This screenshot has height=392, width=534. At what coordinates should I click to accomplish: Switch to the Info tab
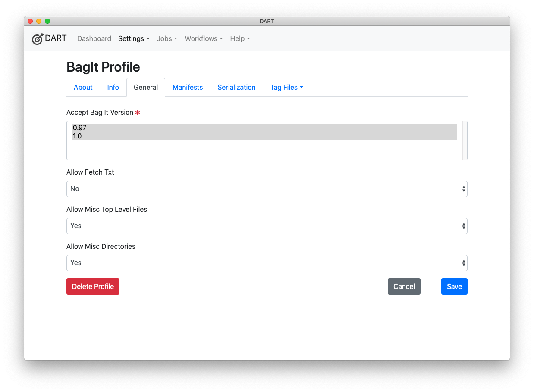coord(113,87)
